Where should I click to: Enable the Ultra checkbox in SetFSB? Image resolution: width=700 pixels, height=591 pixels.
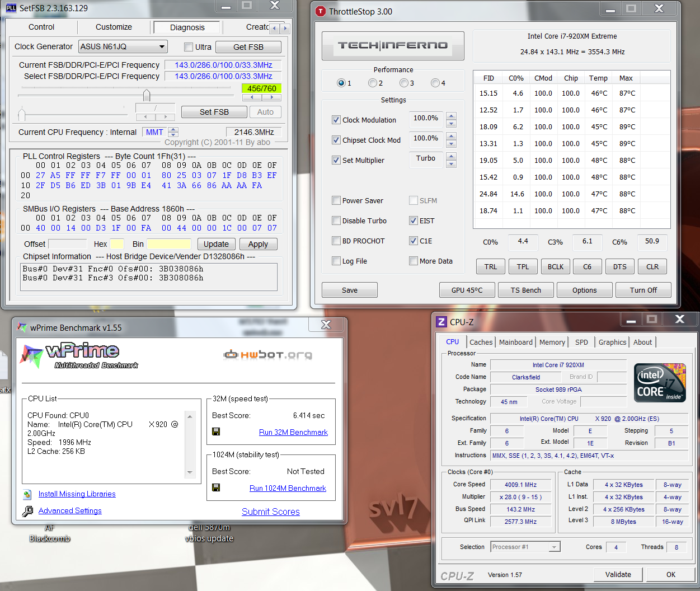[189, 47]
